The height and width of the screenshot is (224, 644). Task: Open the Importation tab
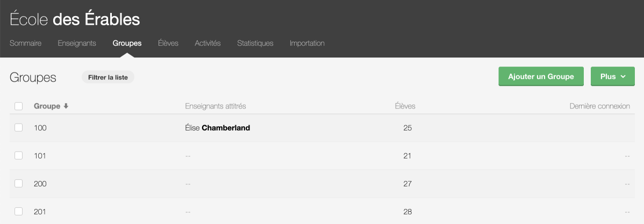coord(307,43)
